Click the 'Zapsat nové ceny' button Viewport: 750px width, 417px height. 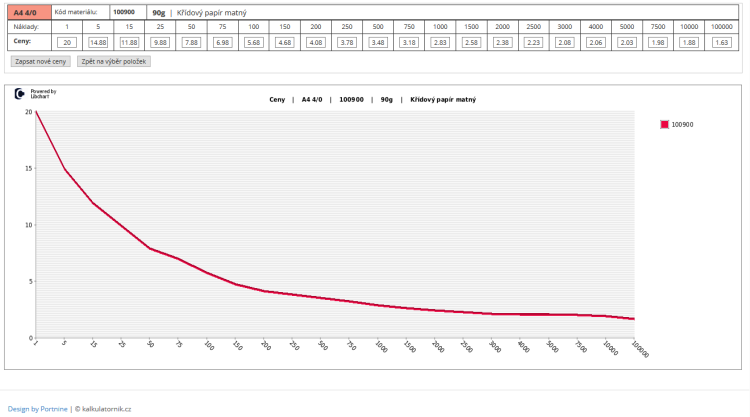click(41, 61)
